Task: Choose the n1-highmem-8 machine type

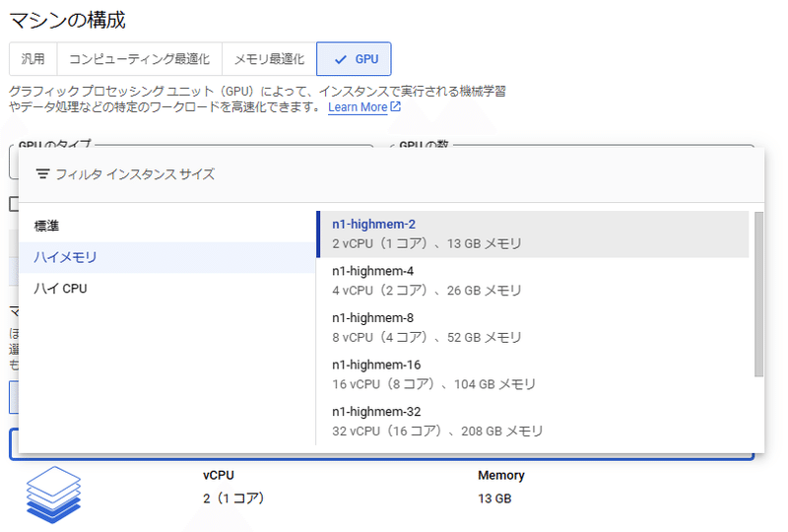Action: 533,328
